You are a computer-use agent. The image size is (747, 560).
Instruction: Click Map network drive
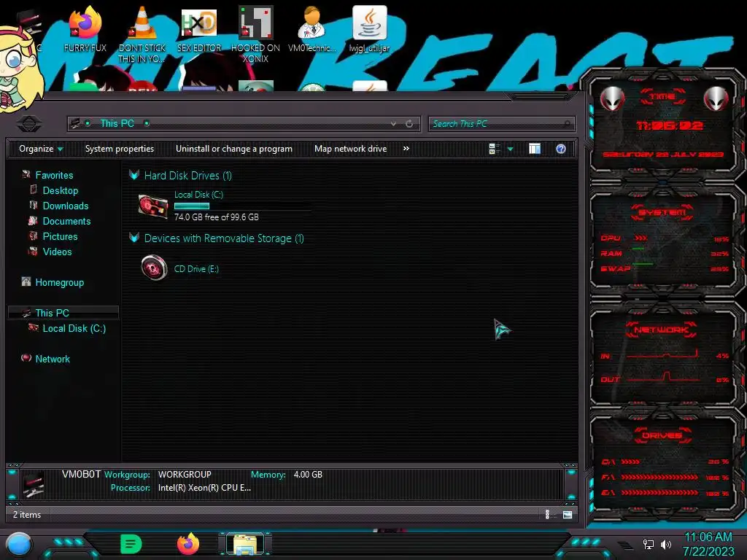click(x=351, y=149)
